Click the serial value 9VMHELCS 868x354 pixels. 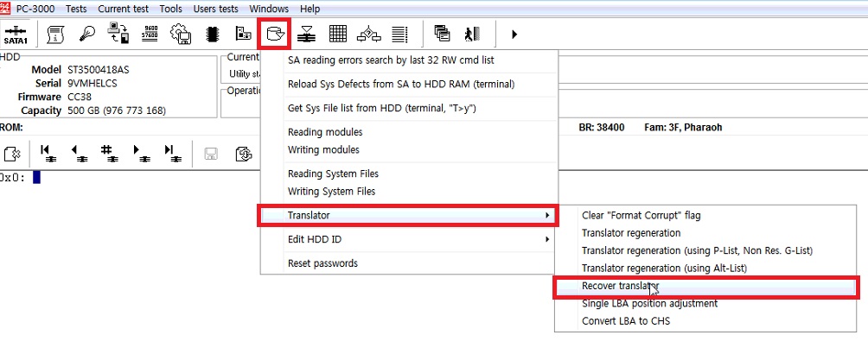[x=93, y=84]
